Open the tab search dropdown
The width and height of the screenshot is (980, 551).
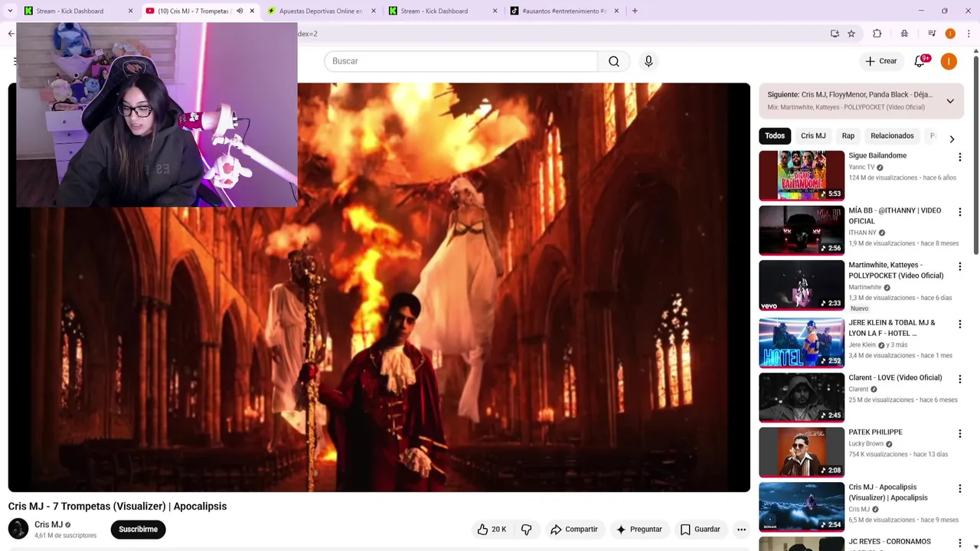coord(11,11)
